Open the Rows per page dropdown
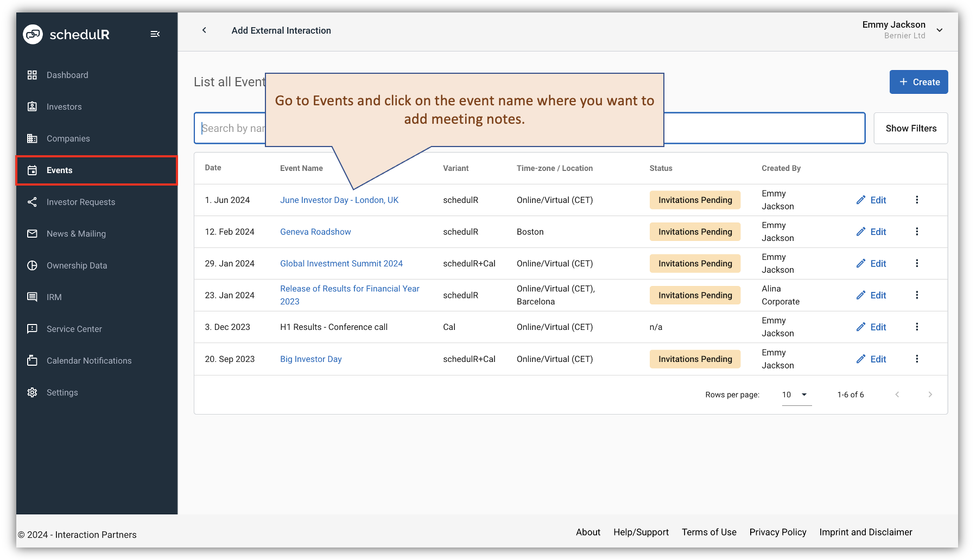 [795, 394]
